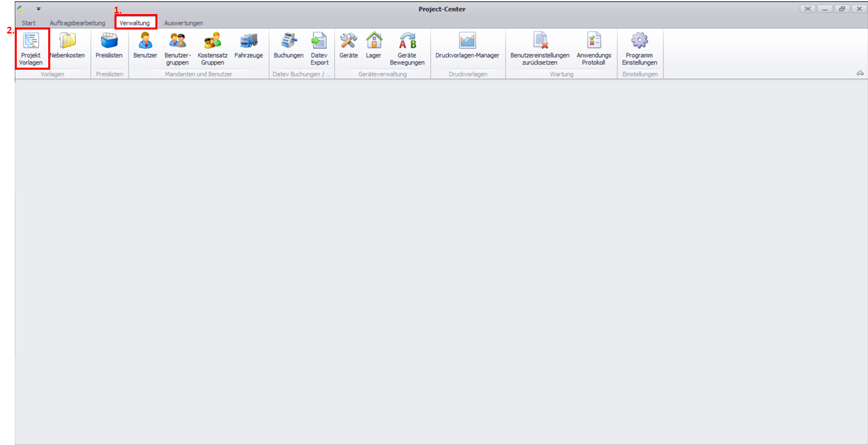Open the Benutzer management icon
The height and width of the screenshot is (445, 868).
[x=145, y=42]
